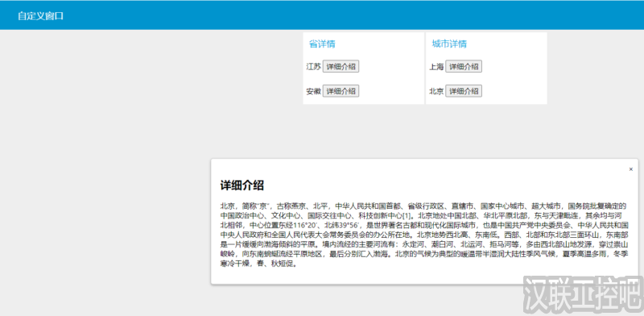The width and height of the screenshot is (644, 316).
Task: Click the 安徽 province label
Action: pyautogui.click(x=314, y=91)
